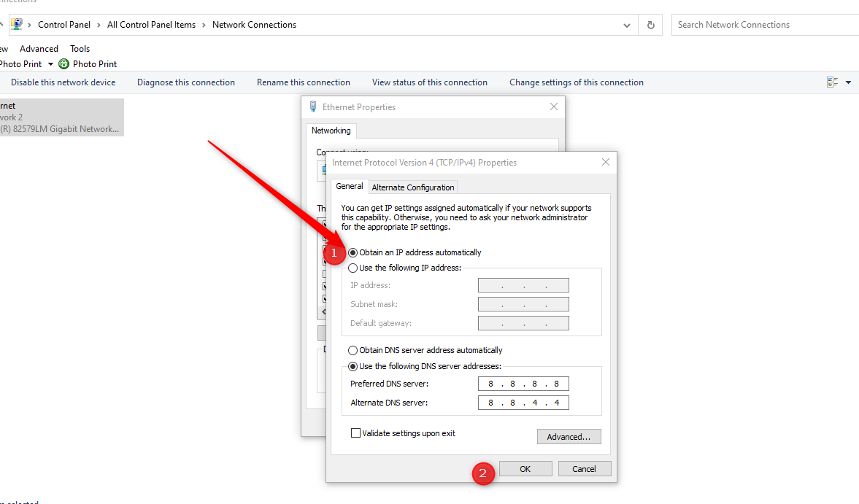
Task: Enable 'Validate settings upon exit' checkbox
Action: pos(356,433)
